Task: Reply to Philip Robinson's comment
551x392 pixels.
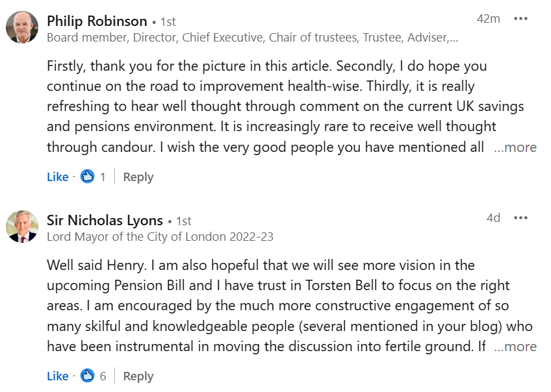Action: tap(138, 177)
